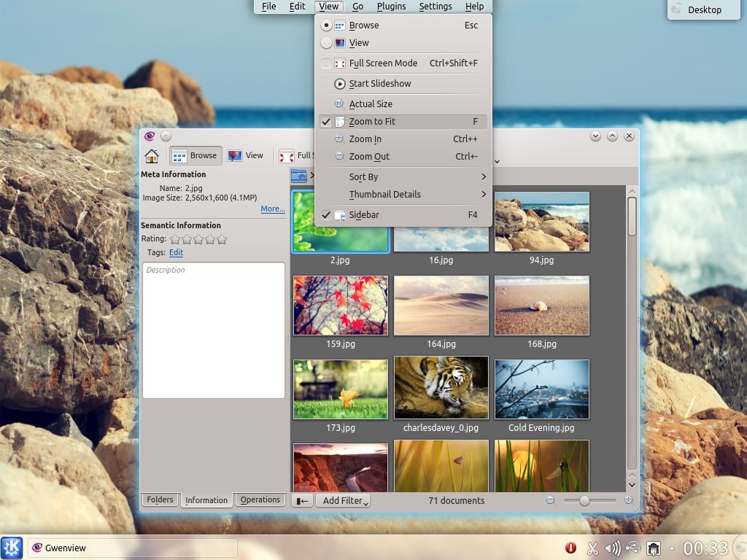The image size is (747, 560).
Task: Choose Start Slideshow from the View menu
Action: point(403,84)
